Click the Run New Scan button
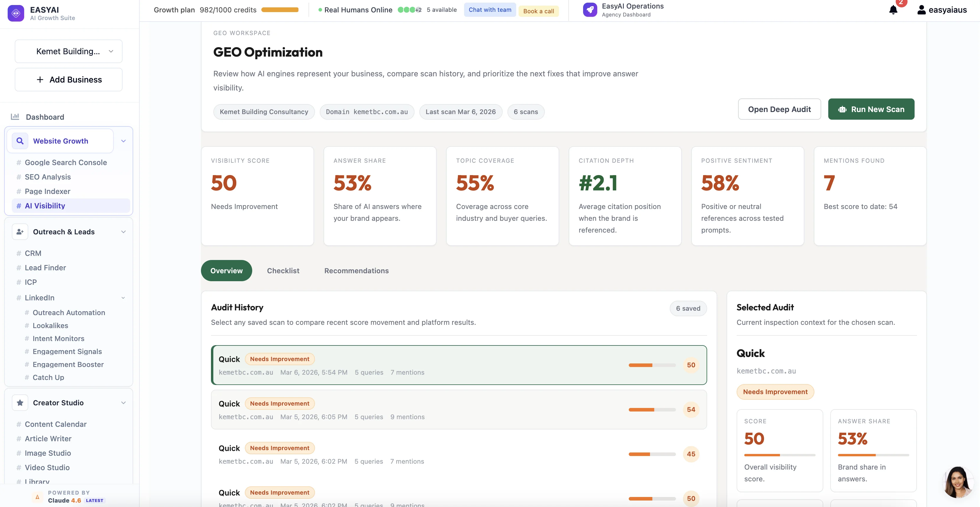 [x=871, y=109]
